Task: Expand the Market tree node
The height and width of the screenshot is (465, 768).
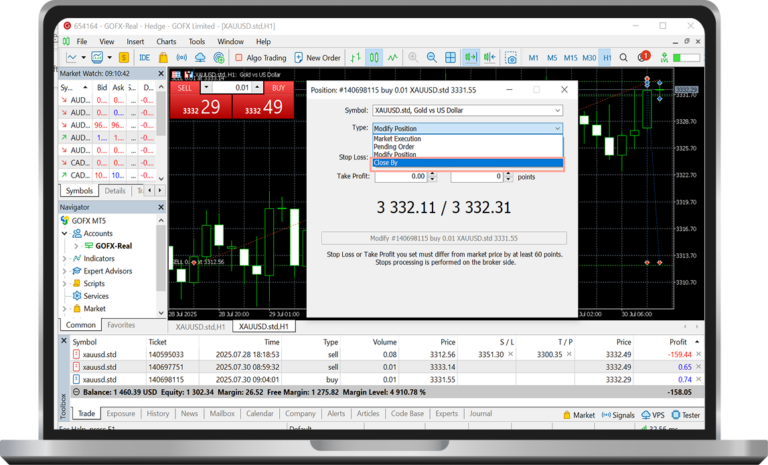Action: [65, 309]
